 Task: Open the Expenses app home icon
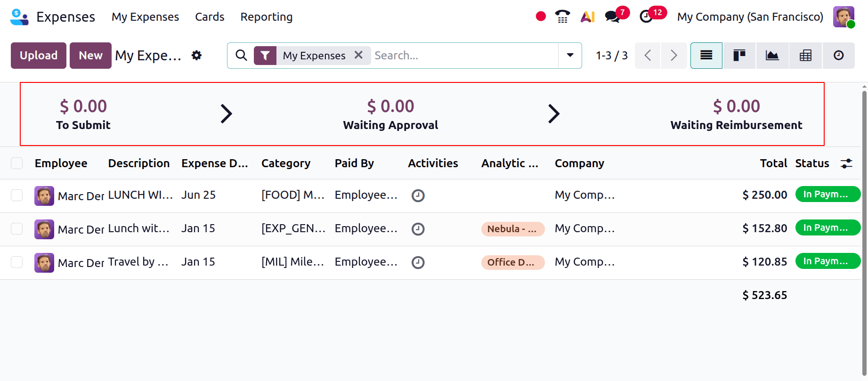click(19, 17)
